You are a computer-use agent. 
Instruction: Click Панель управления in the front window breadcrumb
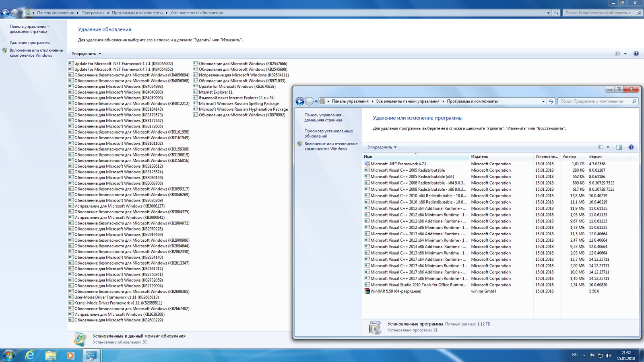point(350,101)
